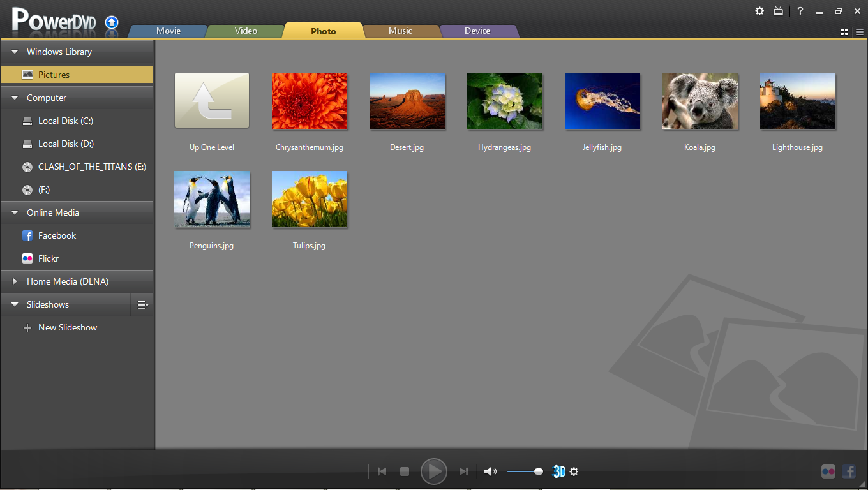Open the settings gear in title bar
The height and width of the screenshot is (490, 868).
pyautogui.click(x=759, y=11)
